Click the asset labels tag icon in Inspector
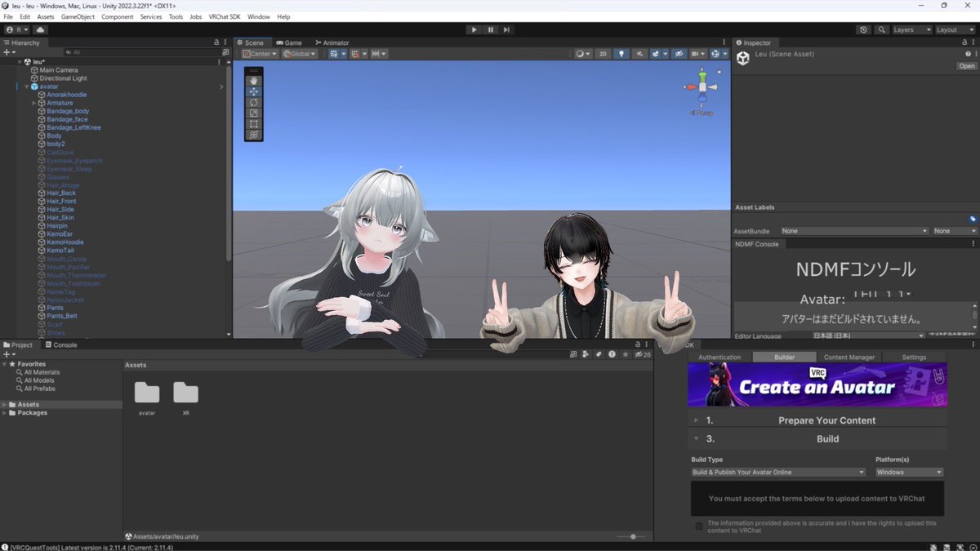Screen dimensions: 980x551 (x=973, y=219)
